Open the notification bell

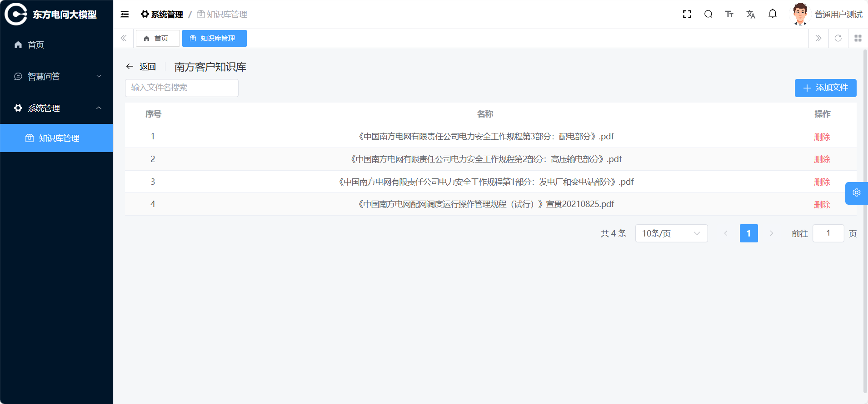772,14
